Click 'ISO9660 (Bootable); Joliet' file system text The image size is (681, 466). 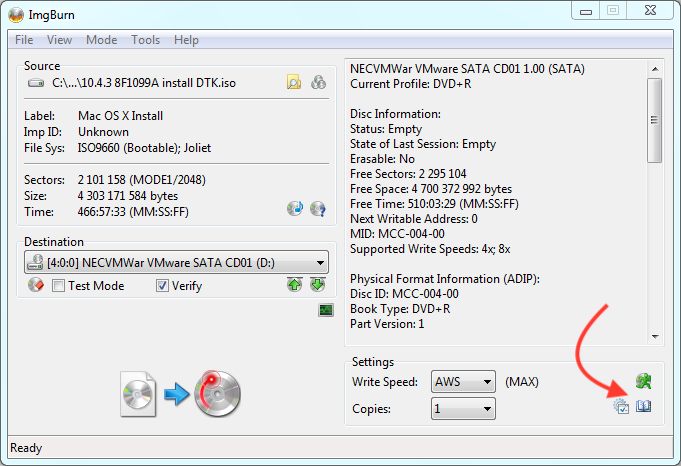[x=144, y=148]
